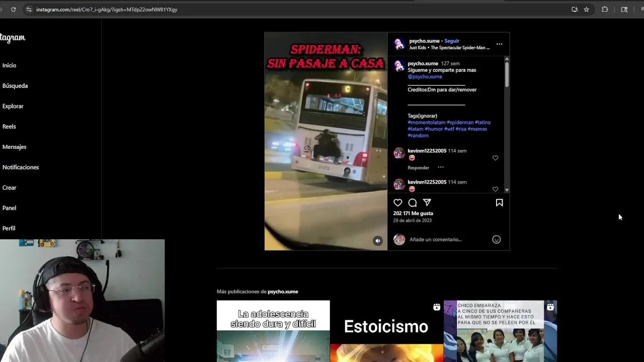This screenshot has width=644, height=362.
Task: Open the #momentolatam hashtag
Action: (427, 122)
